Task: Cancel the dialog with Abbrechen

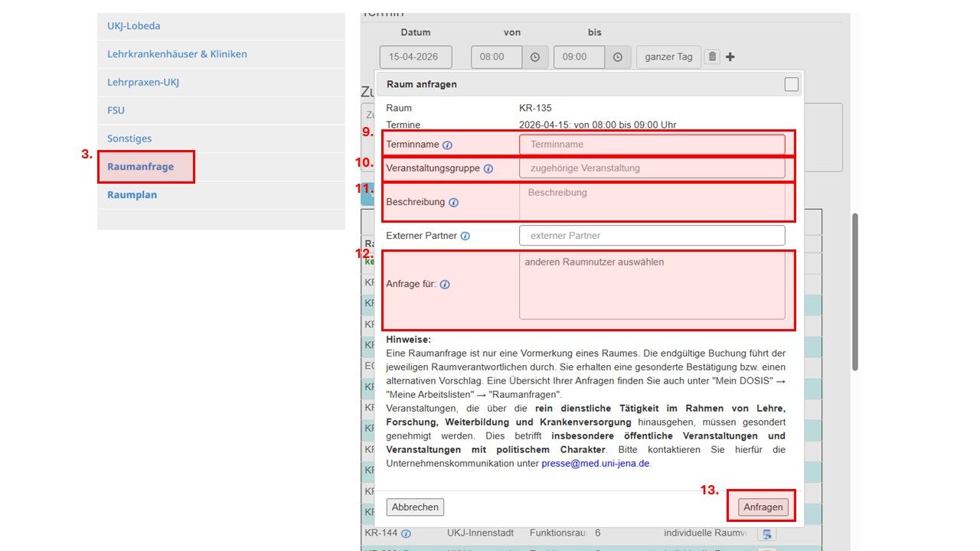Action: pyautogui.click(x=415, y=507)
